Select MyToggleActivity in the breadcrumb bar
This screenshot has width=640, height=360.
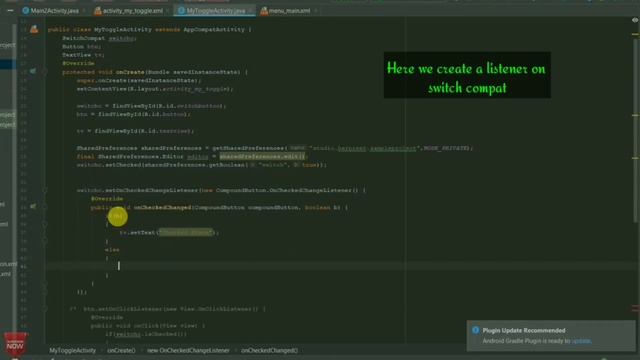(73, 350)
